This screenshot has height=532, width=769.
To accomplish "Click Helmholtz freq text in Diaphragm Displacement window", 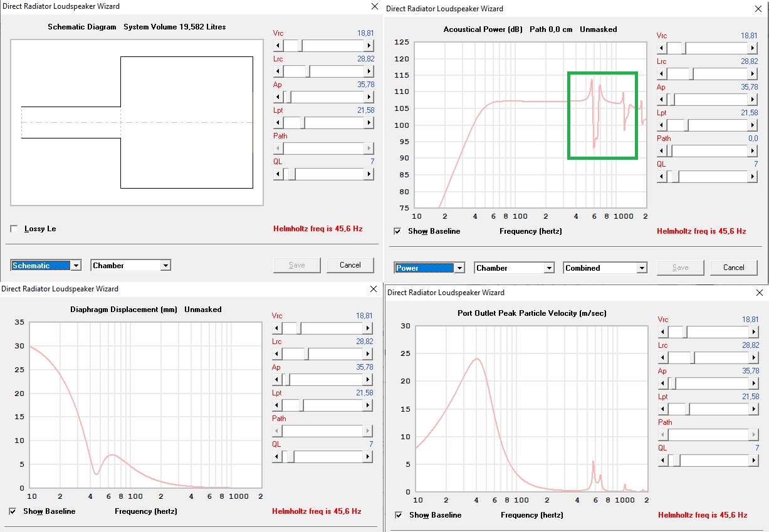I will pos(316,511).
